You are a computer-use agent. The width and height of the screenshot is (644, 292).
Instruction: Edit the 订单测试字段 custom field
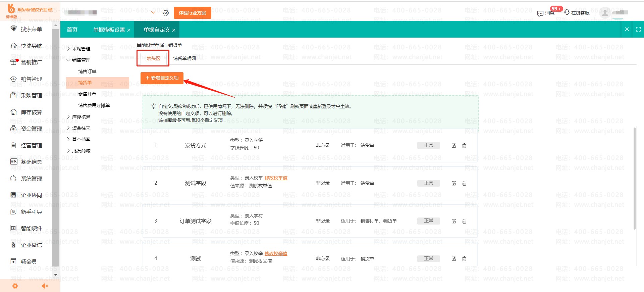tap(453, 221)
